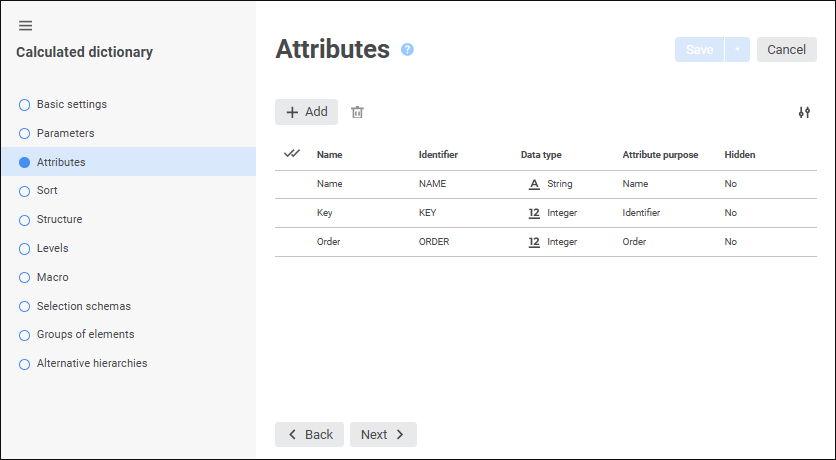
Task: Click the select-all double checkmark icon
Action: point(293,154)
